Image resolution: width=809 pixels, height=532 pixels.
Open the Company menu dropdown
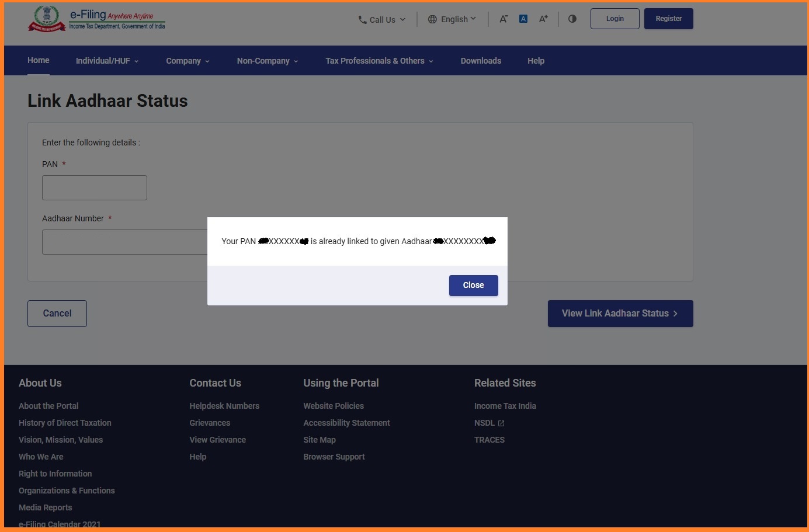(x=188, y=61)
